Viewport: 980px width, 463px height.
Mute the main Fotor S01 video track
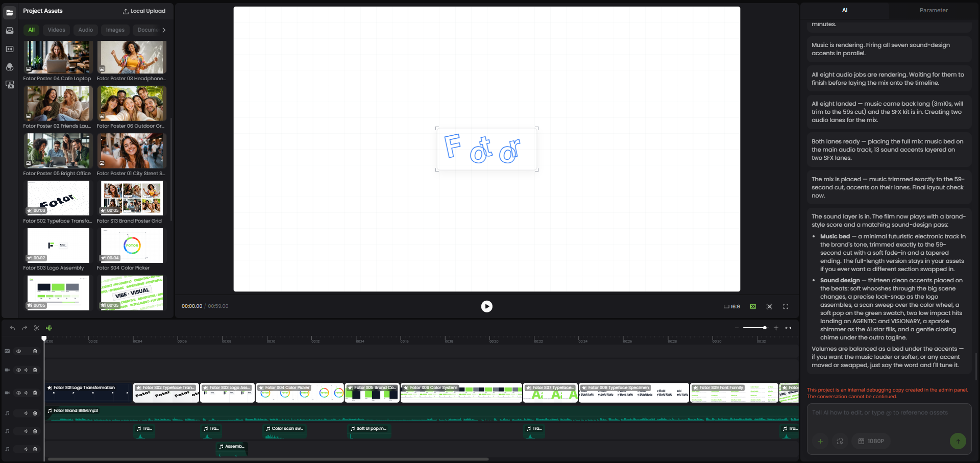coord(26,393)
